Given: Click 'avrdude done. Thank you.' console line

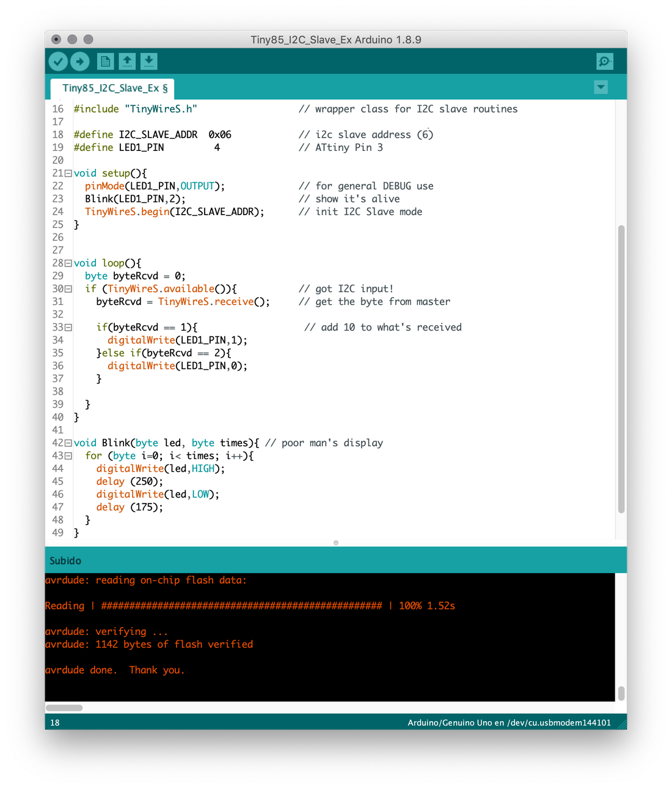Looking at the screenshot, I should 115,670.
